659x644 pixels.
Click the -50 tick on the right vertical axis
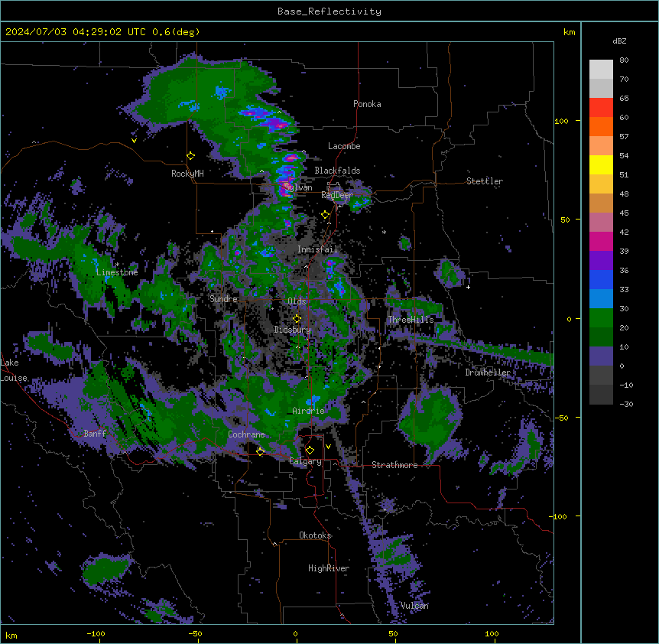(x=561, y=418)
